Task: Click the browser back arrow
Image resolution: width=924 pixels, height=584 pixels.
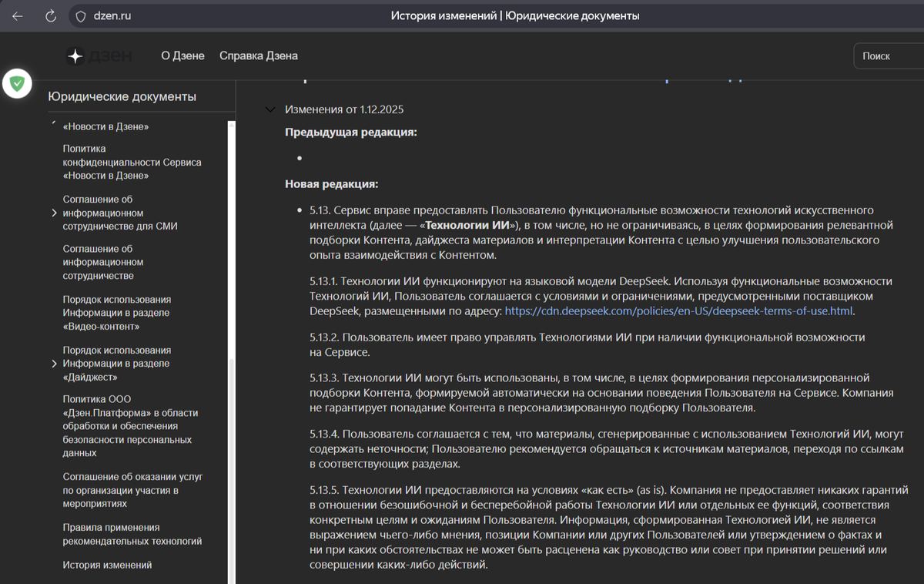Action: [18, 15]
